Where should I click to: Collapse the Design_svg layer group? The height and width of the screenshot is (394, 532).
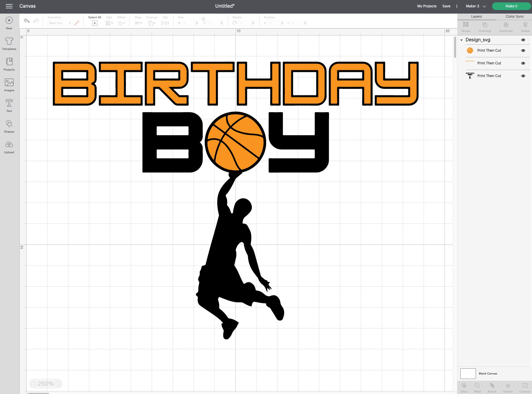coord(461,40)
